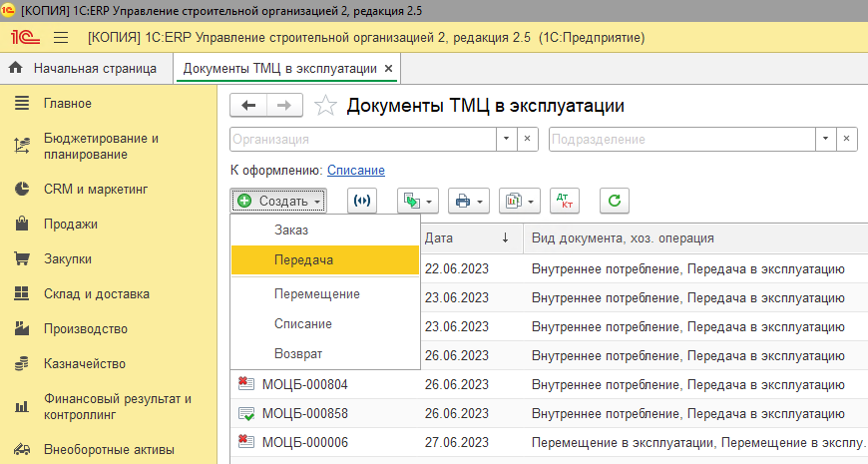Choose Списание in the create menu
The image size is (868, 464).
[303, 324]
